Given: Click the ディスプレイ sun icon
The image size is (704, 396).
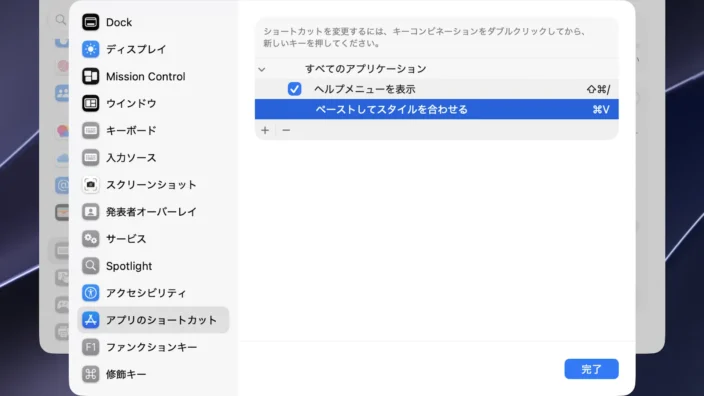Looking at the screenshot, I should [90, 49].
